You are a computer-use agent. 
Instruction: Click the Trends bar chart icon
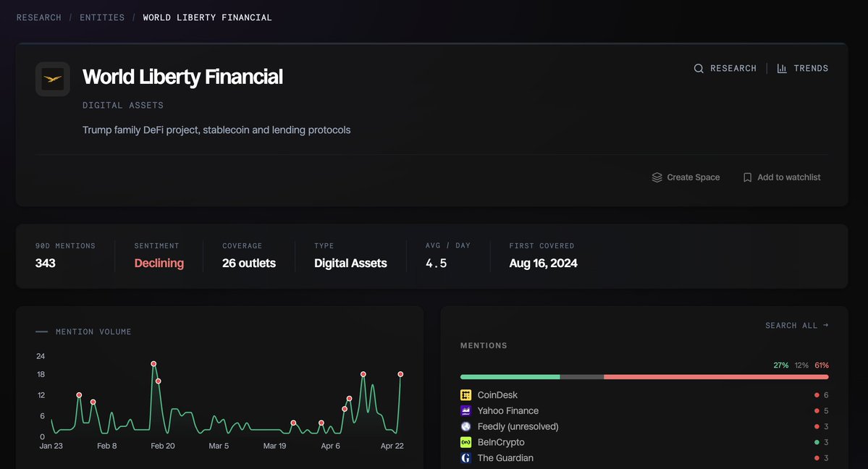point(782,68)
